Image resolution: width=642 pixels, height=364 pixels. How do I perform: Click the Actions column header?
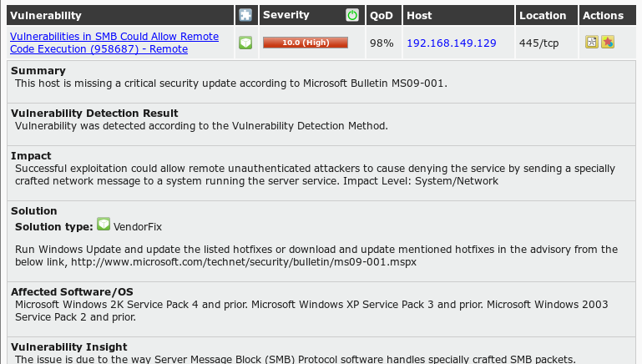[603, 16]
